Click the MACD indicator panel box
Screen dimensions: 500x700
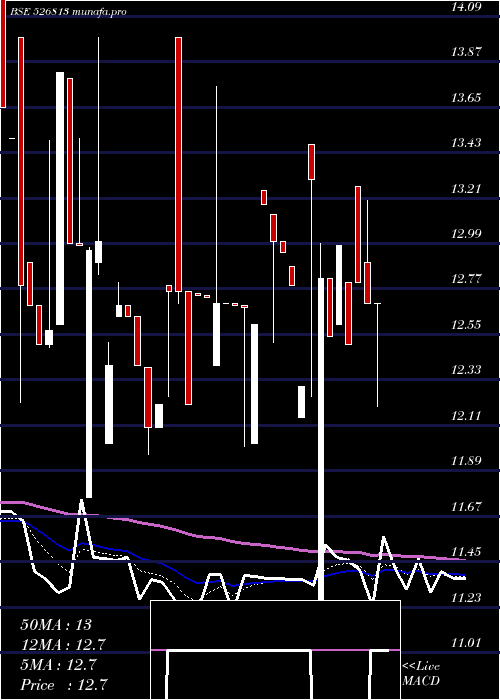275,650
